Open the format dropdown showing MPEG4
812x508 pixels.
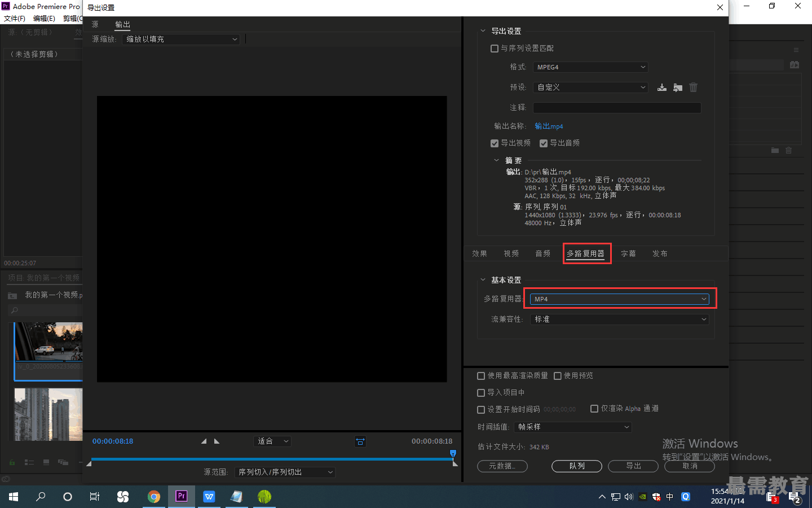(590, 67)
